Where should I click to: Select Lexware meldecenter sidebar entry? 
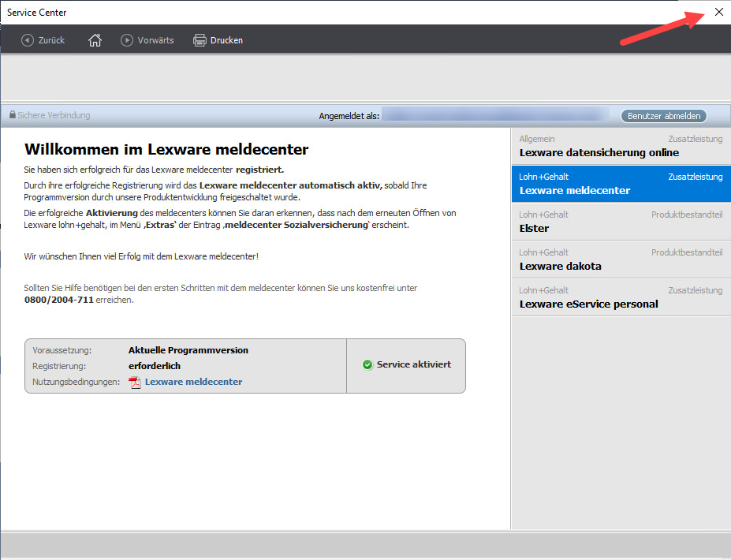click(621, 184)
